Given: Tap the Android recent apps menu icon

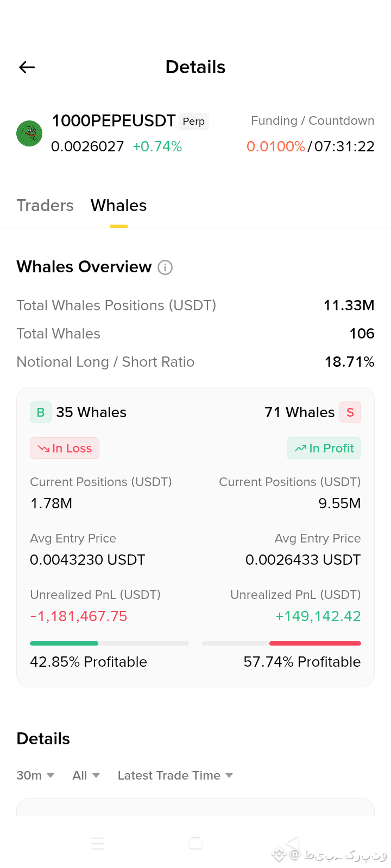Looking at the screenshot, I should click(x=98, y=843).
